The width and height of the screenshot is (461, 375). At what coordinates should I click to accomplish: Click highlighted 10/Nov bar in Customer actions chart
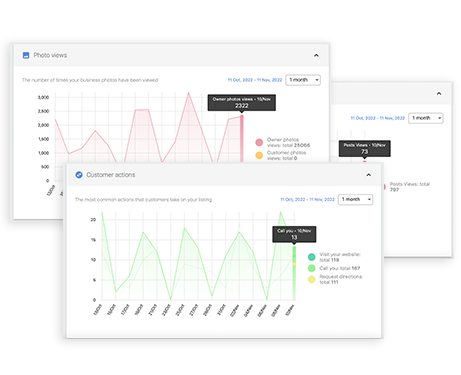pos(294,273)
